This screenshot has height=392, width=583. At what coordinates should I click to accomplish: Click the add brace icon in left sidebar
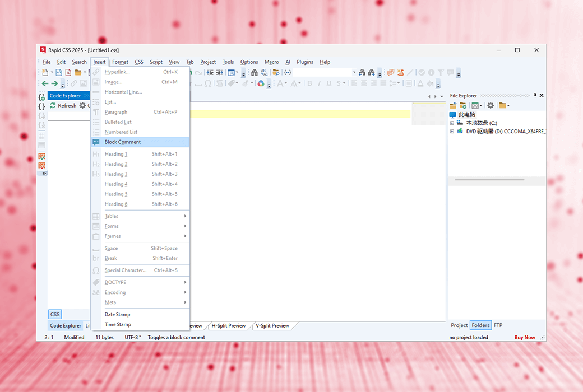tap(41, 97)
